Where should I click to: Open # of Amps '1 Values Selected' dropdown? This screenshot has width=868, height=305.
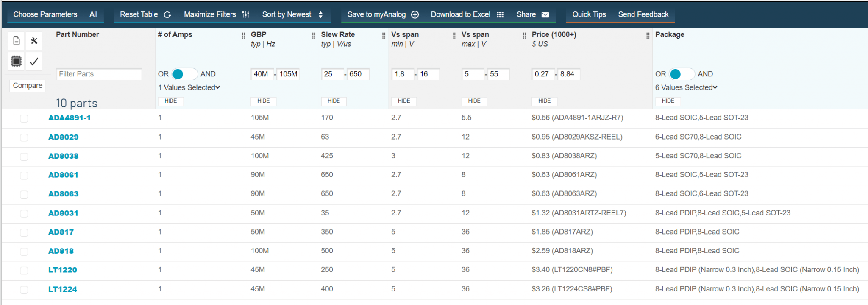point(189,87)
